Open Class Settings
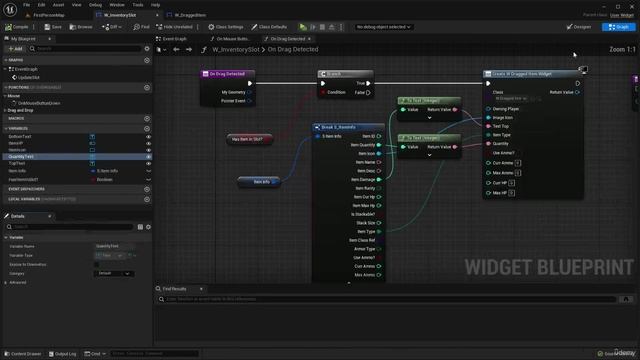The width and height of the screenshot is (640, 360). point(226,27)
